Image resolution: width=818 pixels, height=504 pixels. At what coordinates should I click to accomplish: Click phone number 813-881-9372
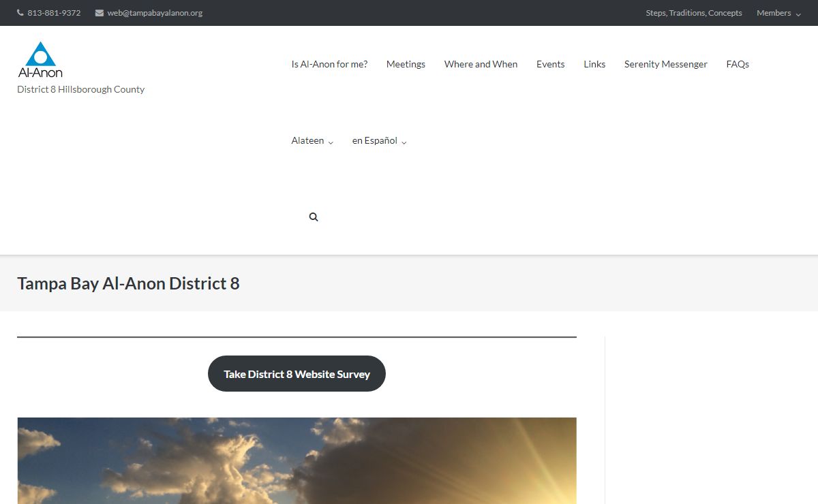click(54, 13)
